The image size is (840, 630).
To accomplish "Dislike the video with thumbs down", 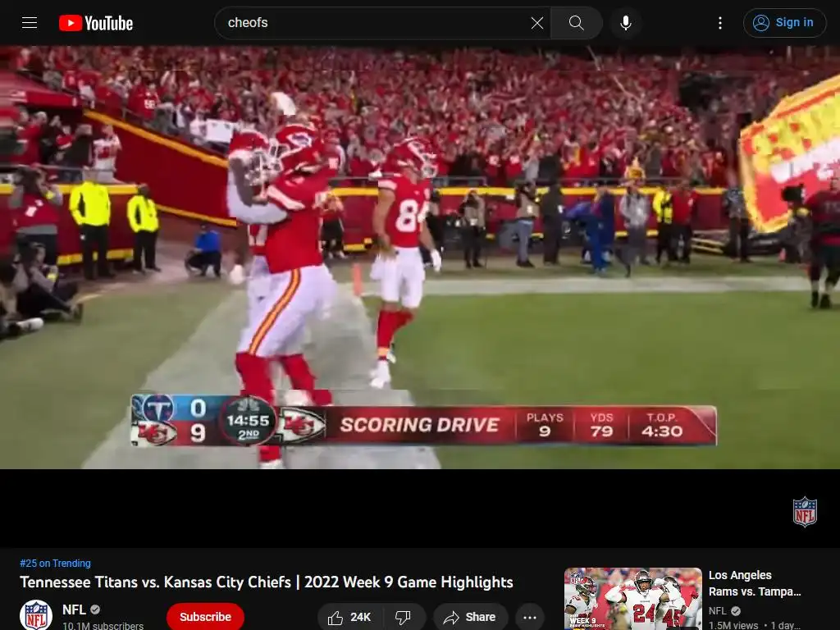I will (404, 617).
